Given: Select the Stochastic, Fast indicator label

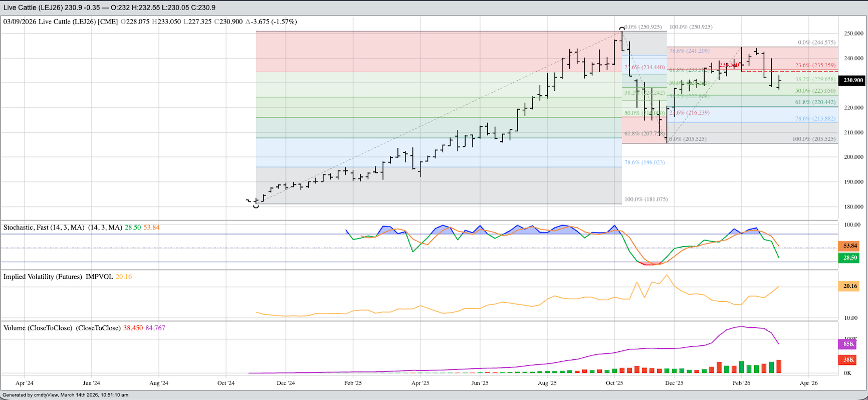Looking at the screenshot, I should [63, 228].
